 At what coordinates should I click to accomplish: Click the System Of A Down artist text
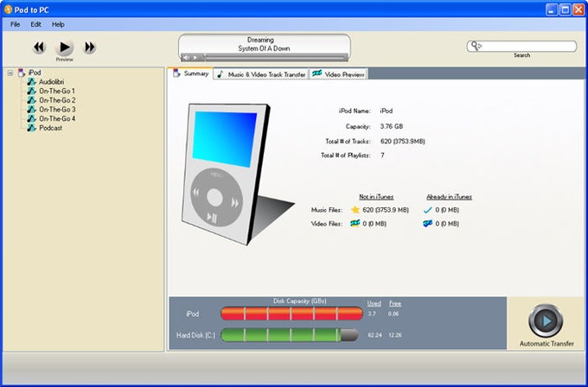click(x=264, y=48)
